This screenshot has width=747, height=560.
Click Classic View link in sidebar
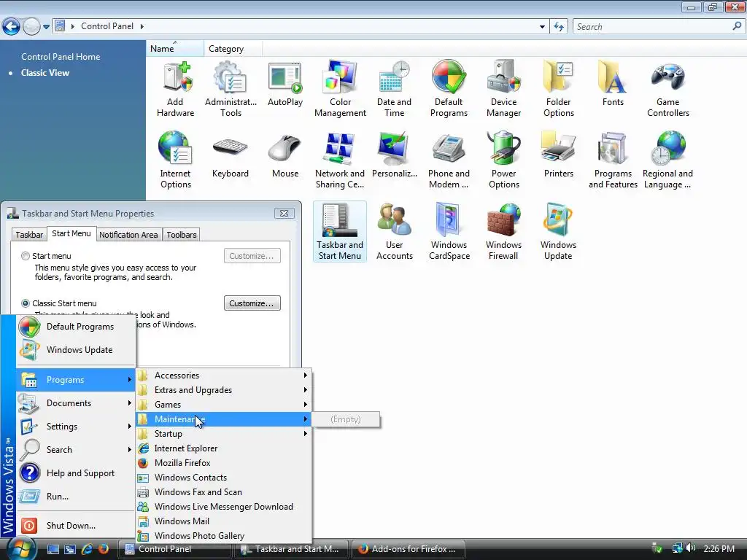[45, 73]
